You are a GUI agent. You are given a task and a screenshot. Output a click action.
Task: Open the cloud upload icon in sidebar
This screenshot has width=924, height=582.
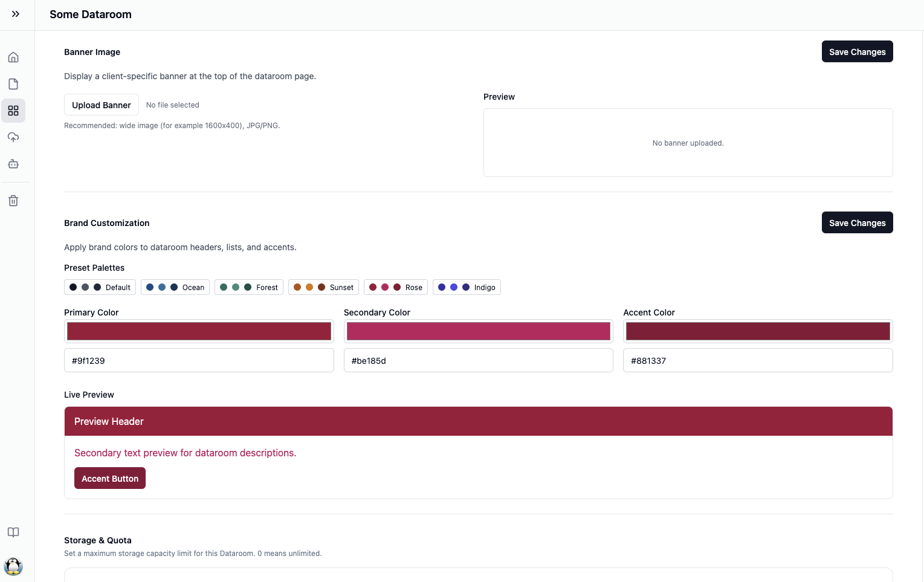(13, 137)
